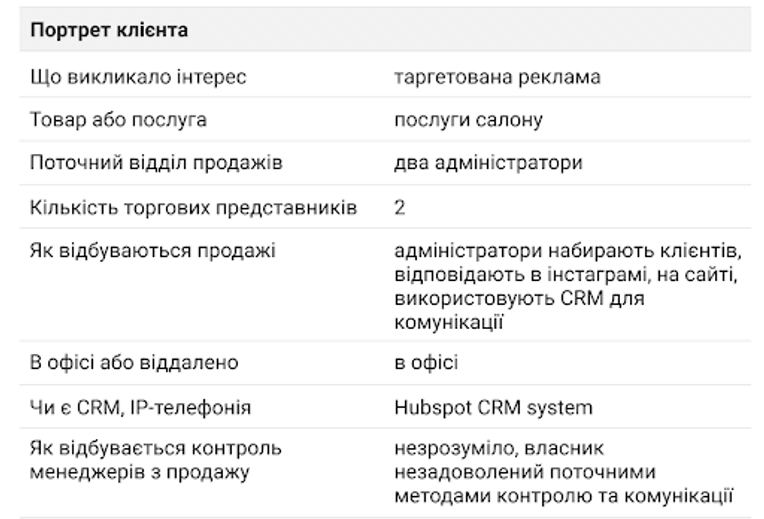Click the 'таргетована реклама' value cell
The width and height of the screenshot is (764, 519).
[497, 77]
